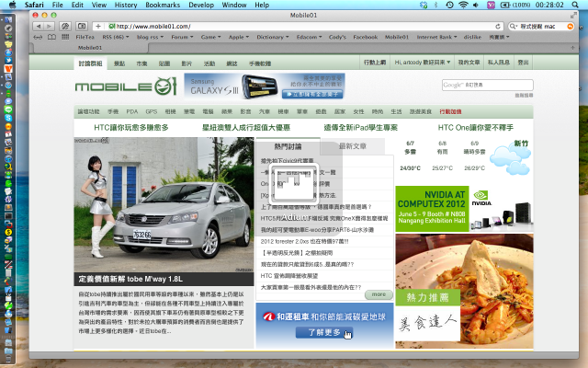The image size is (588, 368).
Task: Expand the Internet Bank bookmarks folder
Action: tap(437, 37)
